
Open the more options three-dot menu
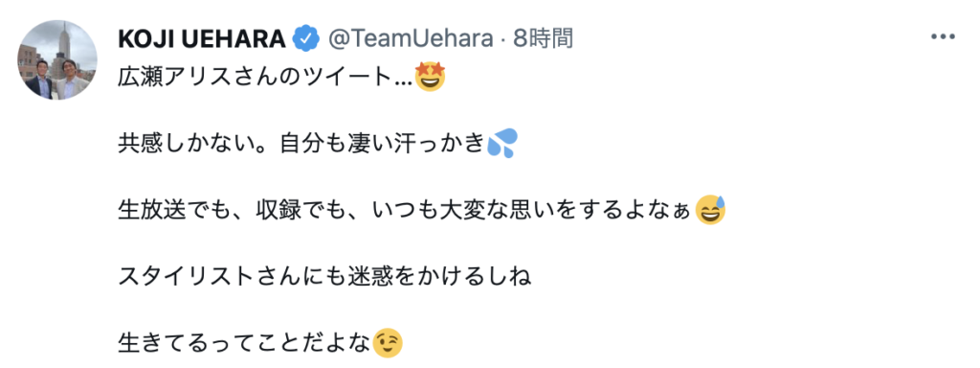[943, 37]
